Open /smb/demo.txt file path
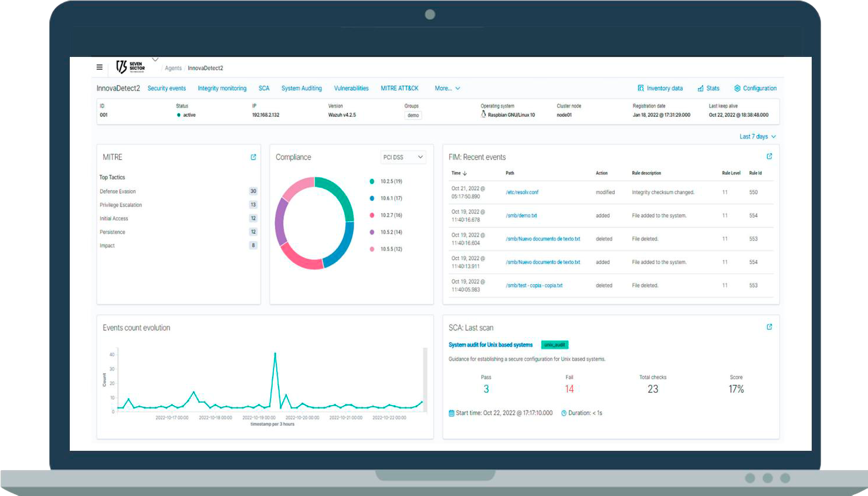Screen dimensions: 868x496 coord(521,215)
